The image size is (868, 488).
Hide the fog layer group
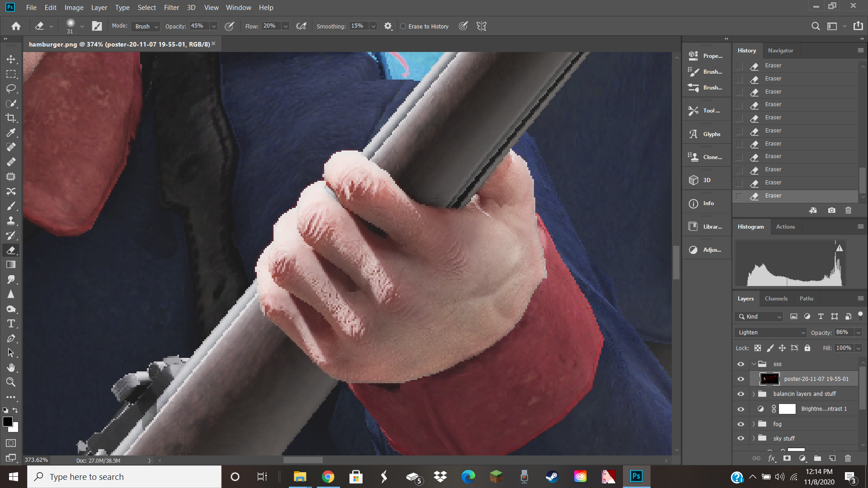(741, 424)
